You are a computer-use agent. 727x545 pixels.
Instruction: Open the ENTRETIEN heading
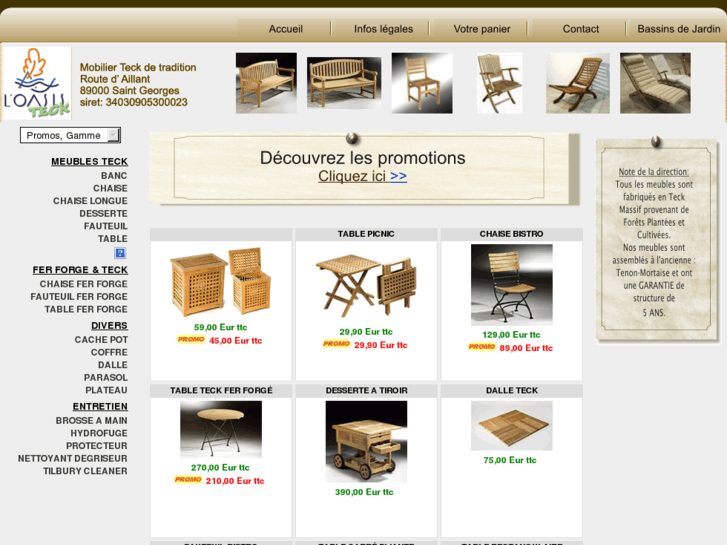tap(100, 406)
